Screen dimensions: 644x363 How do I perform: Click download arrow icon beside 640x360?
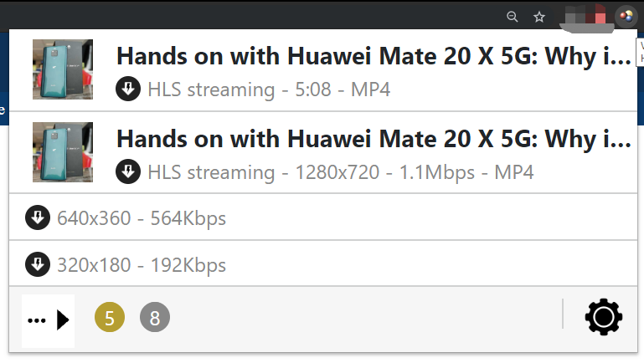pyautogui.click(x=38, y=217)
